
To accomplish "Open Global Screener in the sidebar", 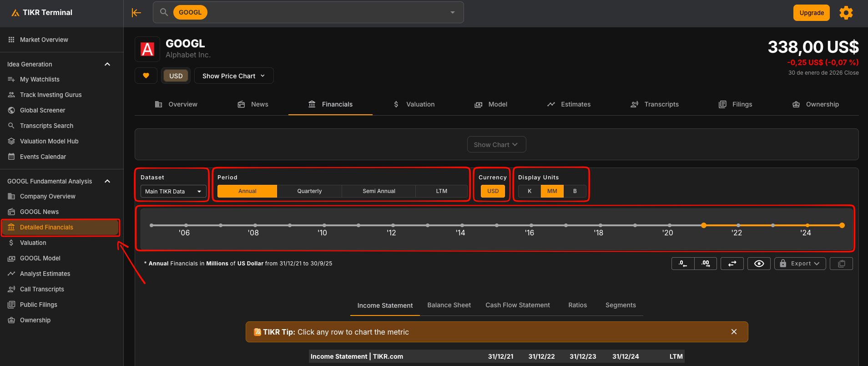I will (x=42, y=110).
